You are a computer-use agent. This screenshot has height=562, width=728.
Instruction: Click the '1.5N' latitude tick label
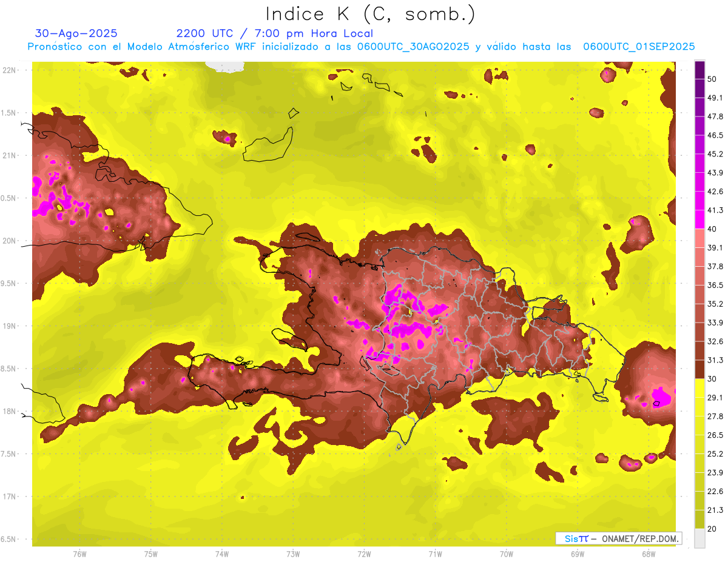8,113
